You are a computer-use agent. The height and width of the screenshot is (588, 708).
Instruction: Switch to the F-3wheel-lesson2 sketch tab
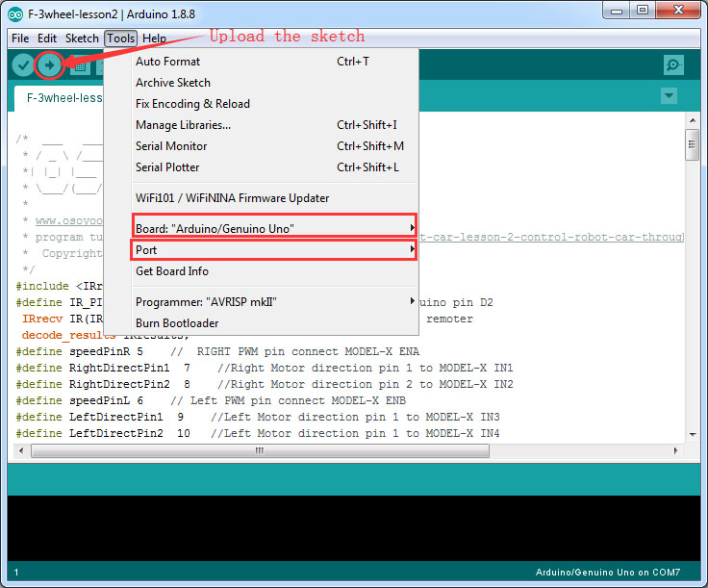tap(60, 98)
